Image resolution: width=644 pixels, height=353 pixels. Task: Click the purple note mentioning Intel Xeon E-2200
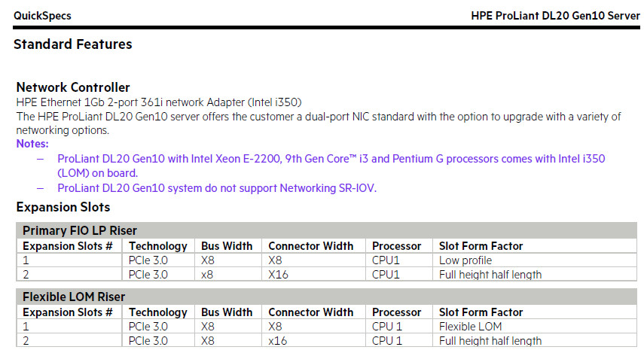[331, 160]
